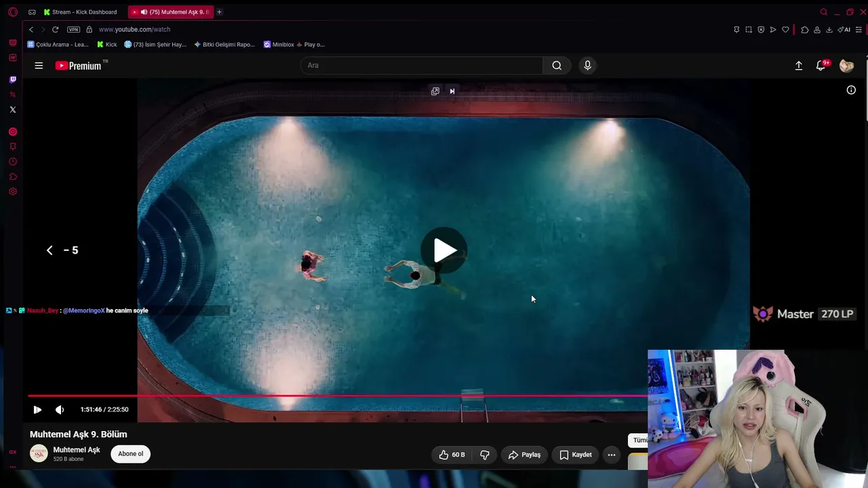Open the percent deals icon in sidebar
Image resolution: width=868 pixels, height=488 pixels.
point(13,95)
